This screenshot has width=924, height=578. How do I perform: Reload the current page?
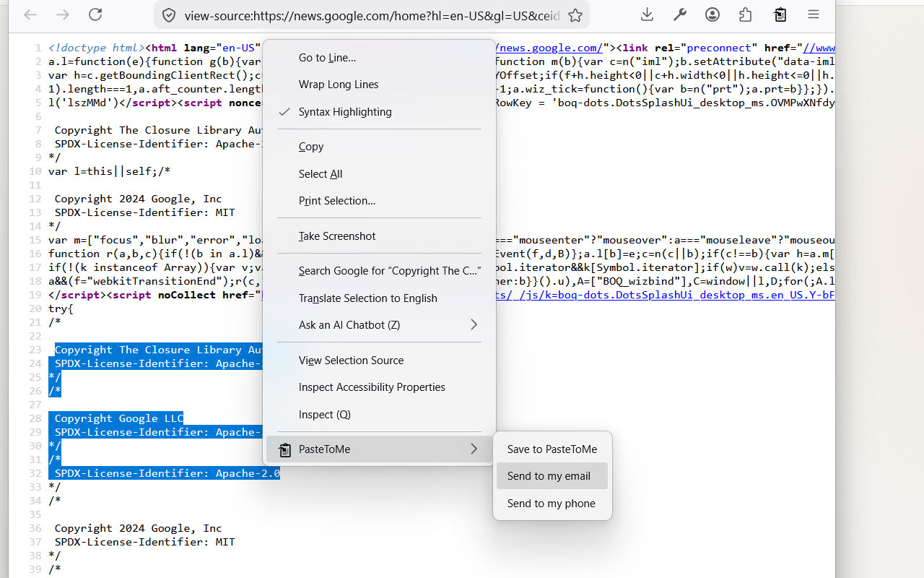tap(95, 14)
